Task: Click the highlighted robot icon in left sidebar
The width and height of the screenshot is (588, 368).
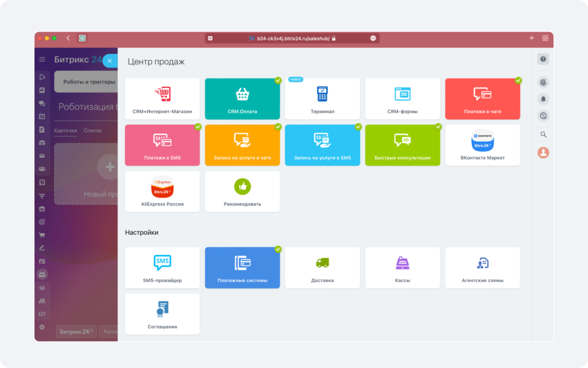Action: (42, 274)
